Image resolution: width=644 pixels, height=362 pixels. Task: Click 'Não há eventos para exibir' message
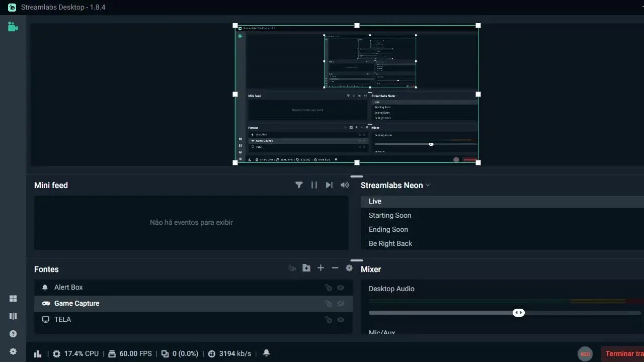[191, 222]
